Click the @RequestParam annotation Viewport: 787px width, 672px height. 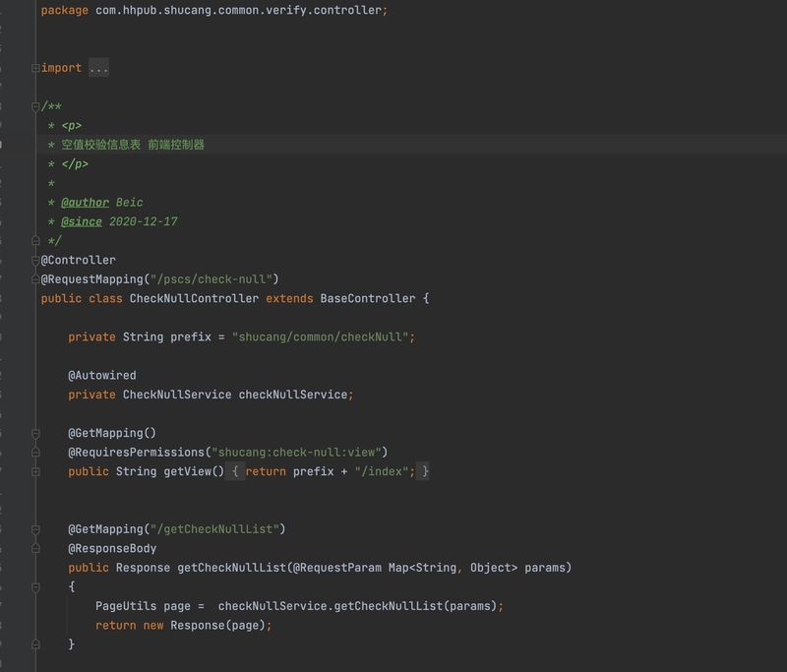click(x=337, y=568)
